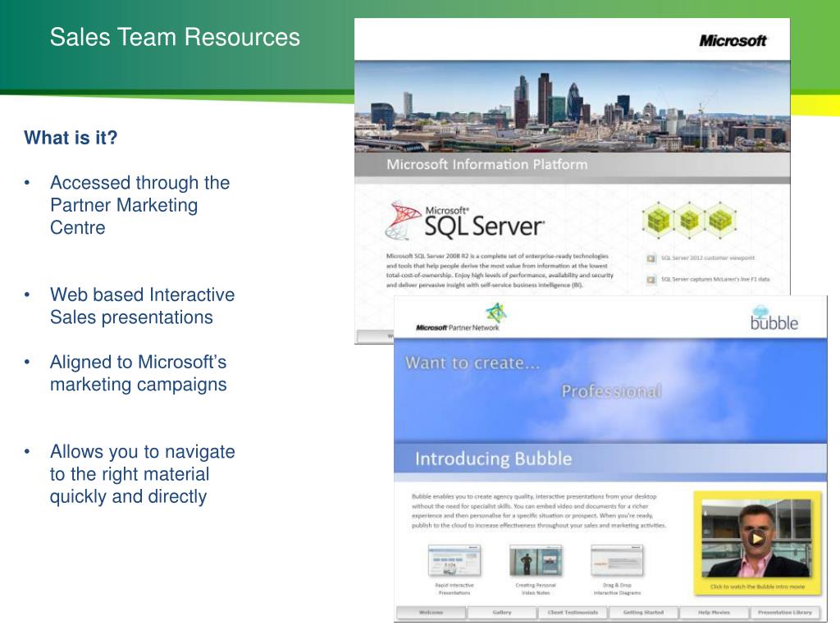Click the Microsoft logo in top banner
840x630 pixels.
[x=733, y=41]
